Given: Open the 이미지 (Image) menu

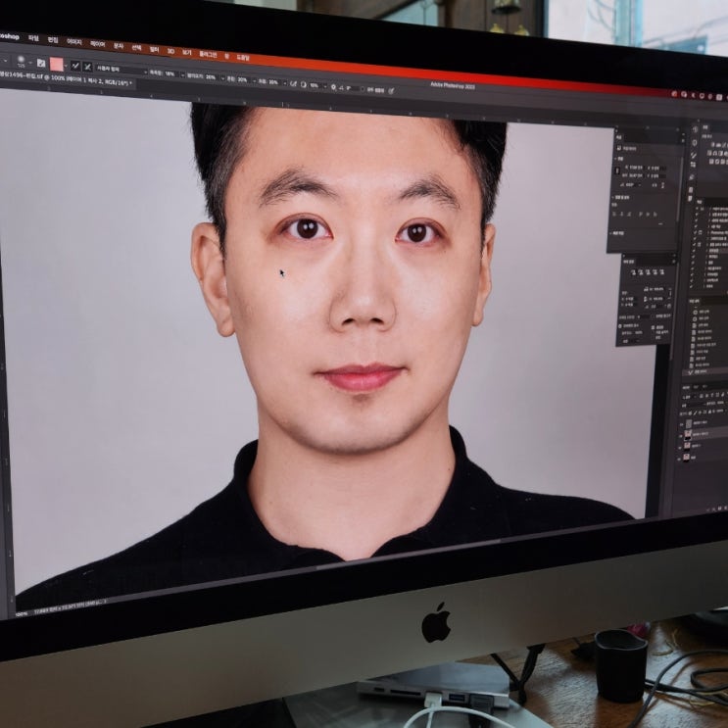Looking at the screenshot, I should (74, 42).
